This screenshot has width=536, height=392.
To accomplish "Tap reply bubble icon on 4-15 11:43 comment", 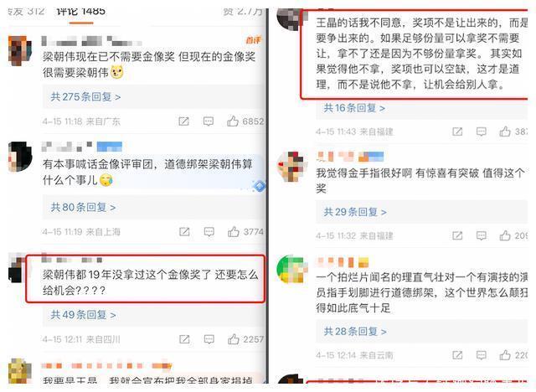I will click(x=482, y=132).
